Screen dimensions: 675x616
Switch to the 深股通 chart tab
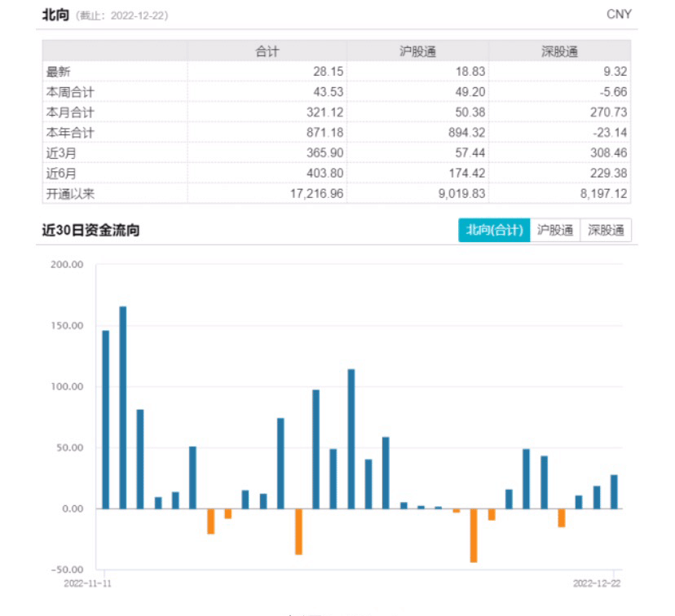[606, 231]
